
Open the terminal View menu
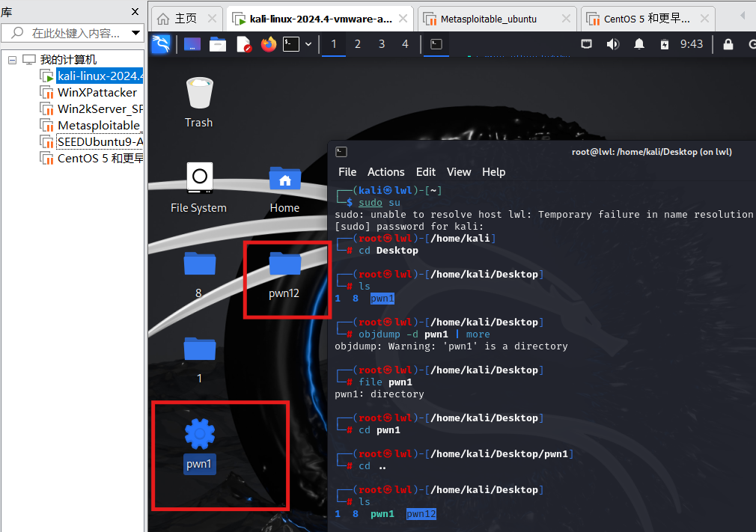(459, 172)
